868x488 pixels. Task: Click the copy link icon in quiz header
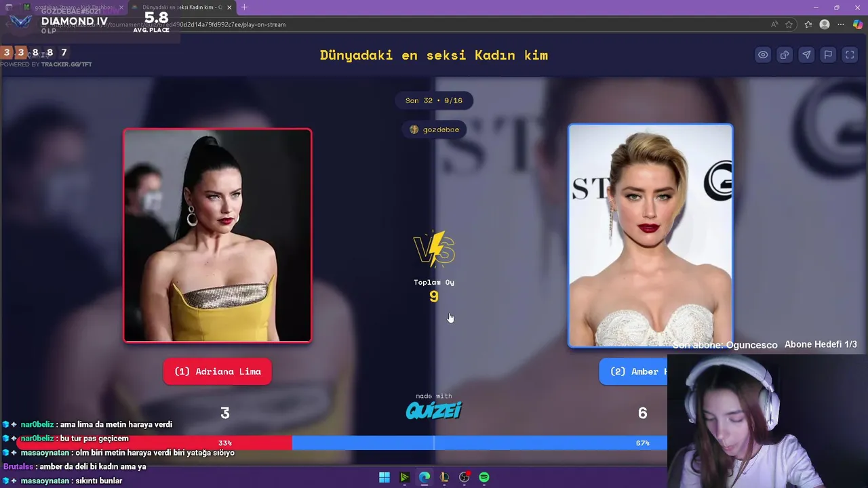coord(785,55)
